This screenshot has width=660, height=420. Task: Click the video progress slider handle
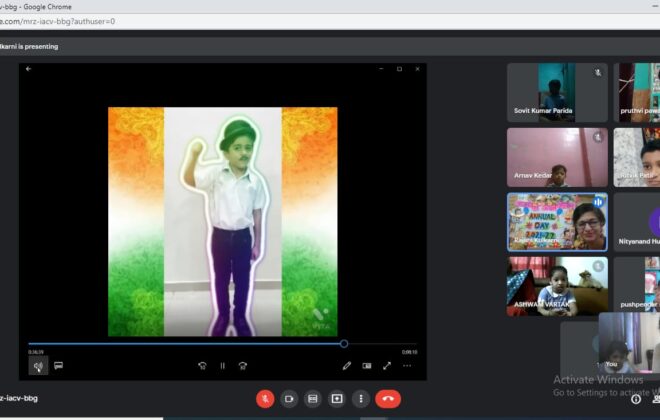[x=344, y=344]
